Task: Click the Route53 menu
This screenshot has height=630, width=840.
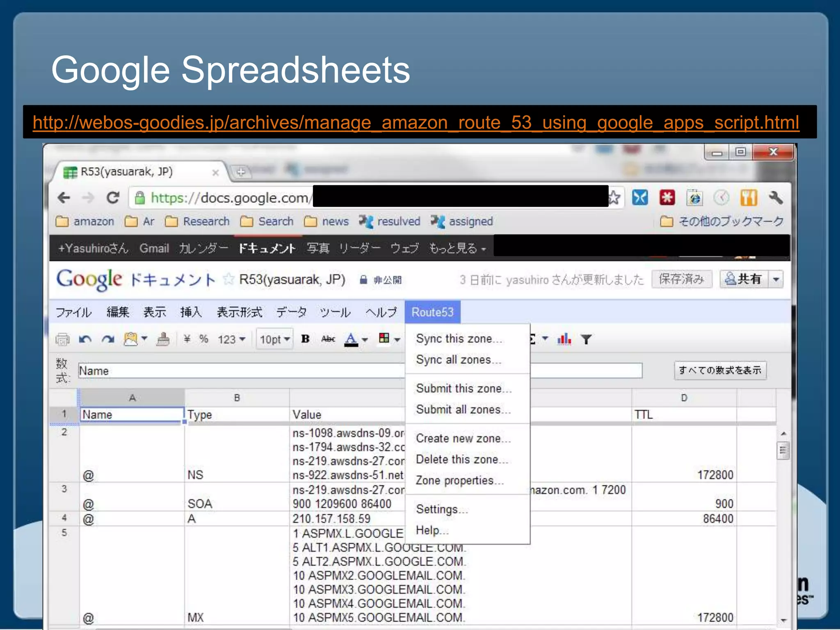Action: coord(432,312)
